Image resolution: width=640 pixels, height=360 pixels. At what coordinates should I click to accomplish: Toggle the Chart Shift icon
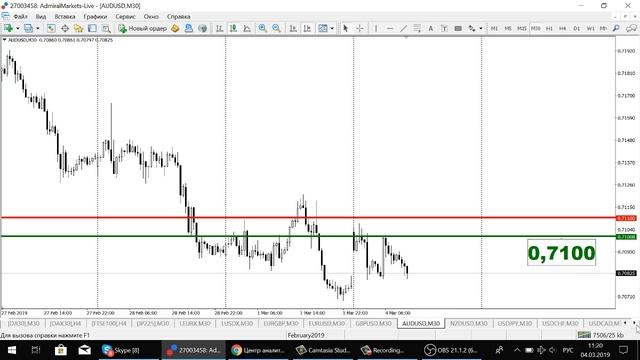tap(307, 28)
